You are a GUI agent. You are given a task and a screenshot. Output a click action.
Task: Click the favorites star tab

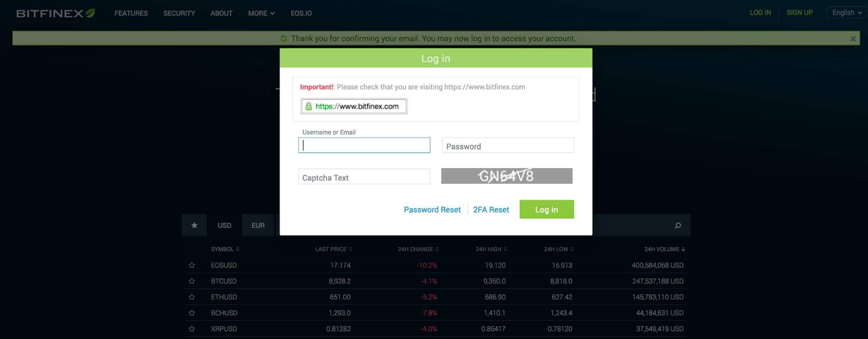(194, 225)
